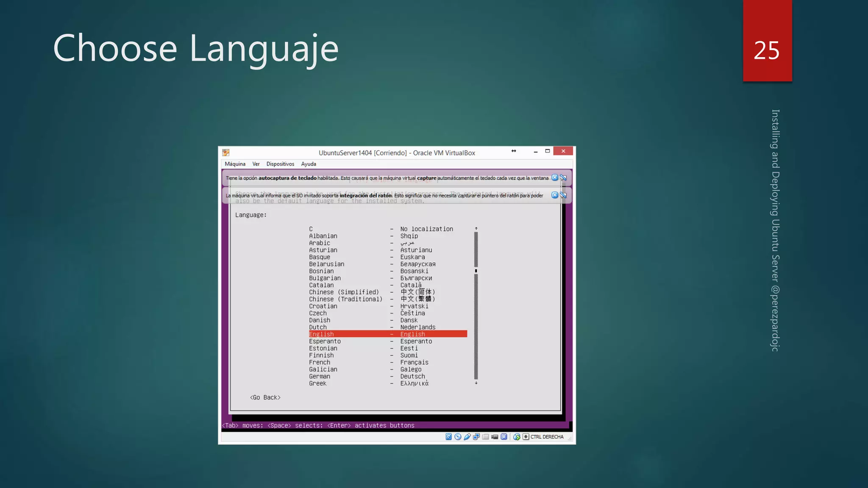The height and width of the screenshot is (488, 868).
Task: Click the optical disc status icon
Action: pyautogui.click(x=458, y=437)
